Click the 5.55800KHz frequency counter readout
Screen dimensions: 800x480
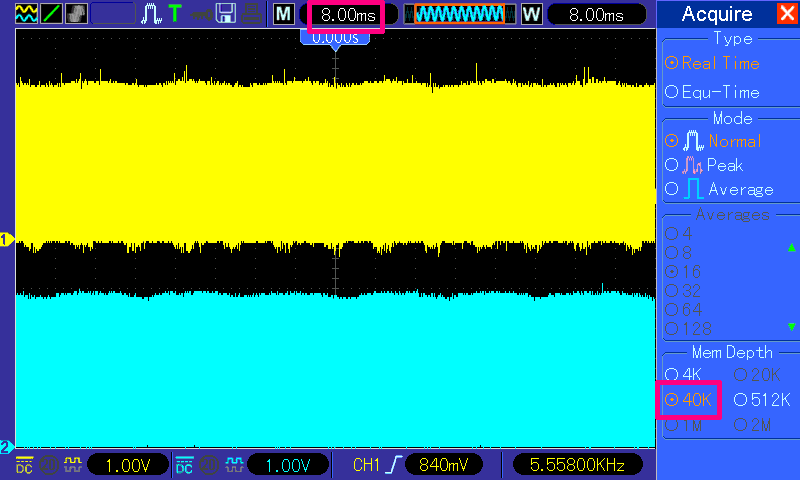pyautogui.click(x=577, y=465)
